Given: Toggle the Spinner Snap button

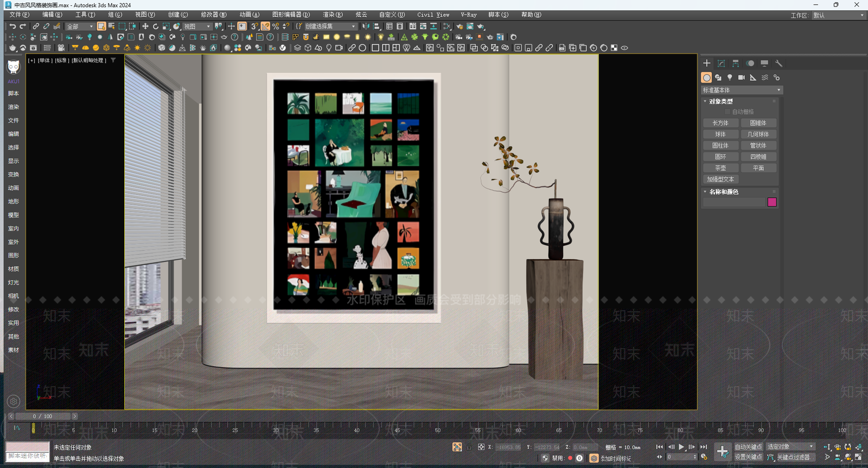Looking at the screenshot, I should point(286,26).
